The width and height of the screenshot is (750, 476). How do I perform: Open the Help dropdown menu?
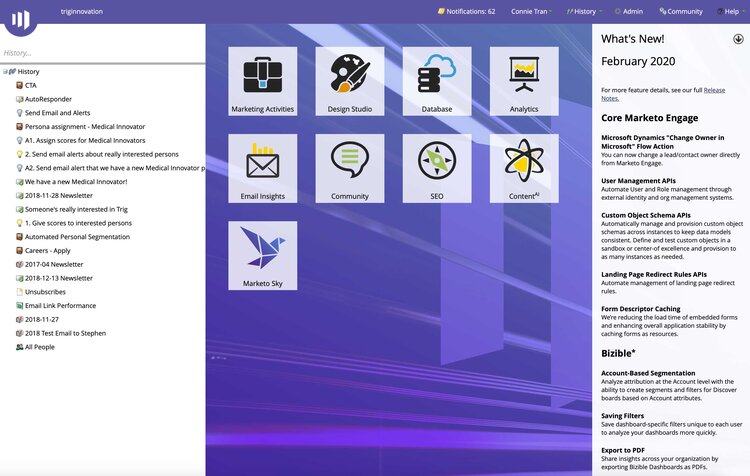(731, 11)
